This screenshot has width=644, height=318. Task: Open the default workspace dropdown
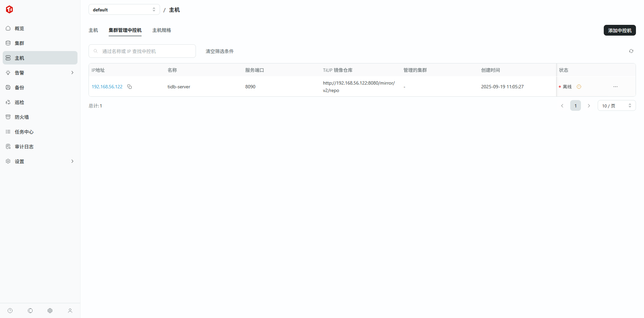point(124,10)
